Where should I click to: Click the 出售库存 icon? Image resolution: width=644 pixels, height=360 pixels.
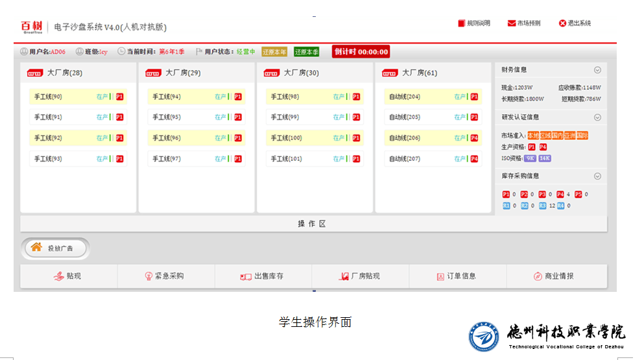[x=245, y=276]
